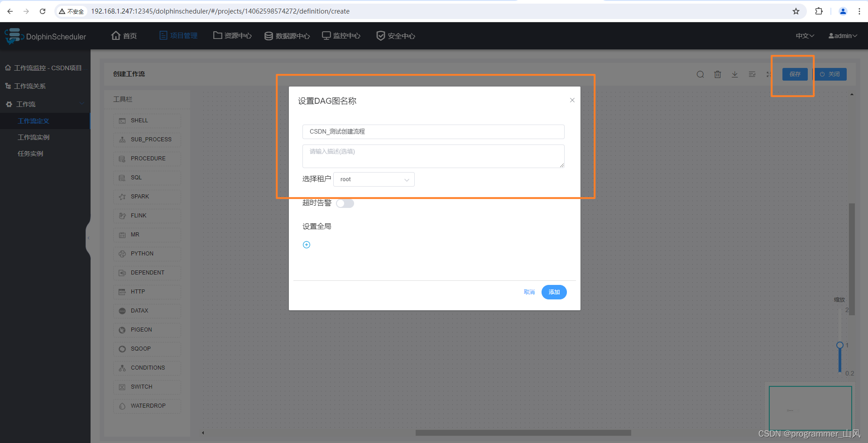The width and height of the screenshot is (868, 443).
Task: Pick the DATAX task node
Action: [147, 311]
